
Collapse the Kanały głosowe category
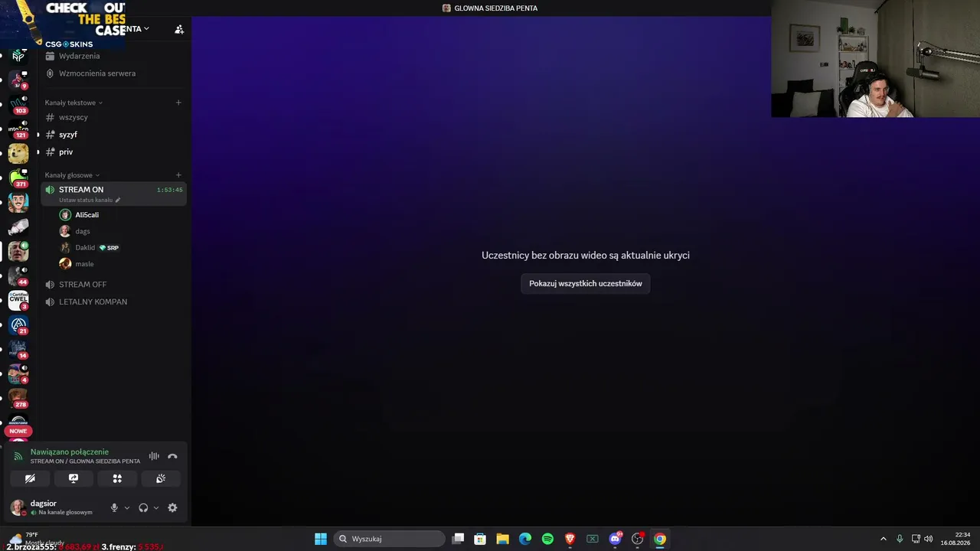point(72,175)
